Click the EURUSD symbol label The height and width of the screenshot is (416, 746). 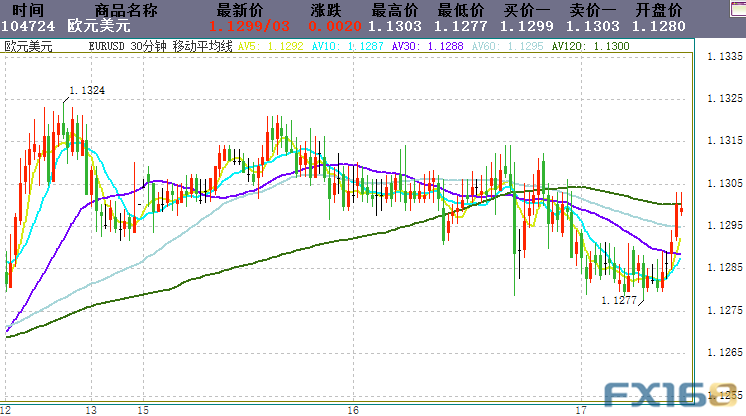[107, 47]
